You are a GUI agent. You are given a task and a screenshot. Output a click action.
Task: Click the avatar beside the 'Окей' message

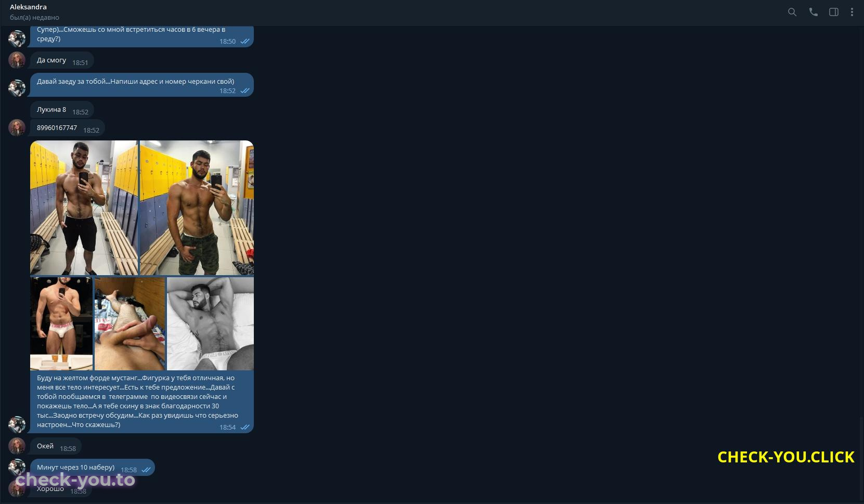(17, 446)
